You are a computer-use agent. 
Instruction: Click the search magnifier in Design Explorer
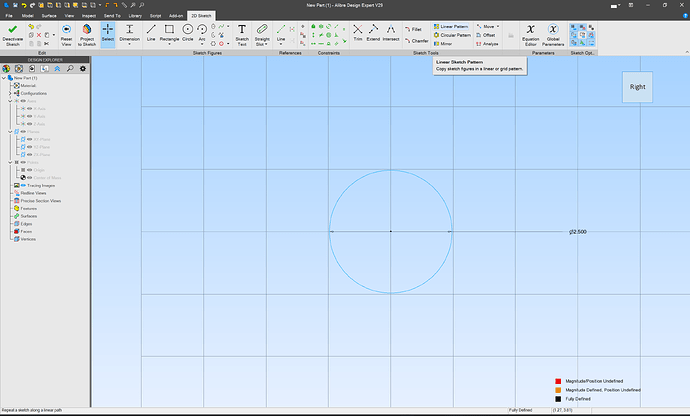[70, 69]
